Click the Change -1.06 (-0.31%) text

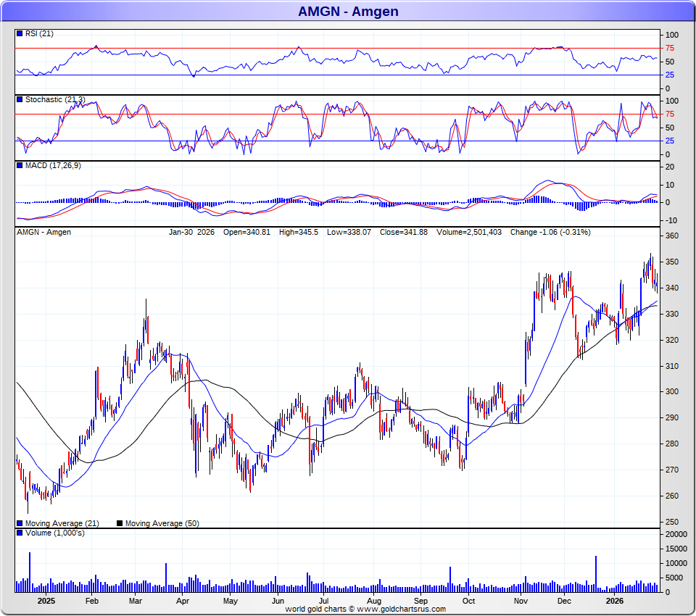coord(550,232)
